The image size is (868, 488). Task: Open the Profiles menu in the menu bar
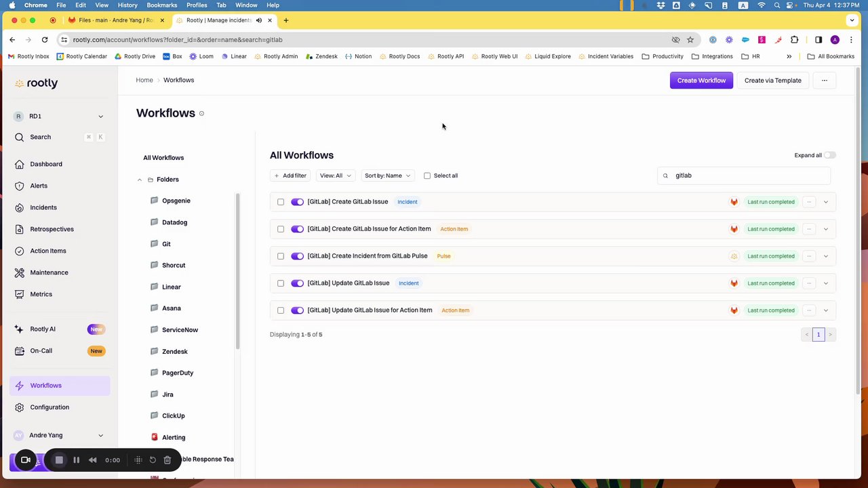click(x=197, y=5)
